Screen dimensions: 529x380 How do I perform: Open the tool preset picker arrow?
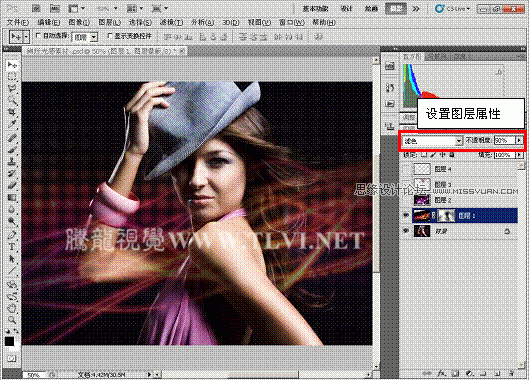[x=27, y=36]
